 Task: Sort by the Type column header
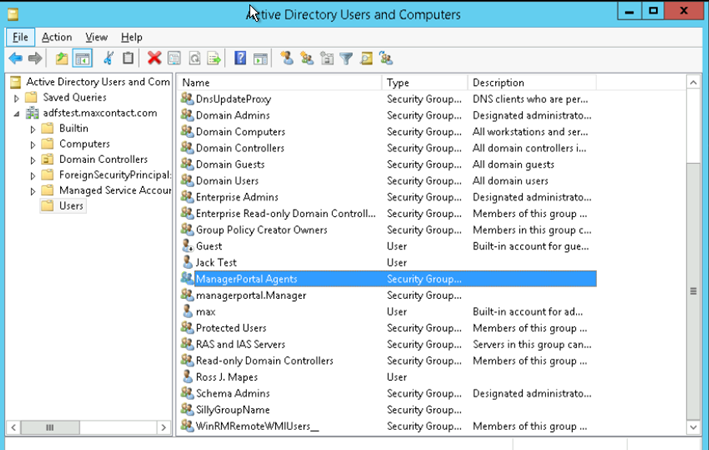[x=425, y=82]
